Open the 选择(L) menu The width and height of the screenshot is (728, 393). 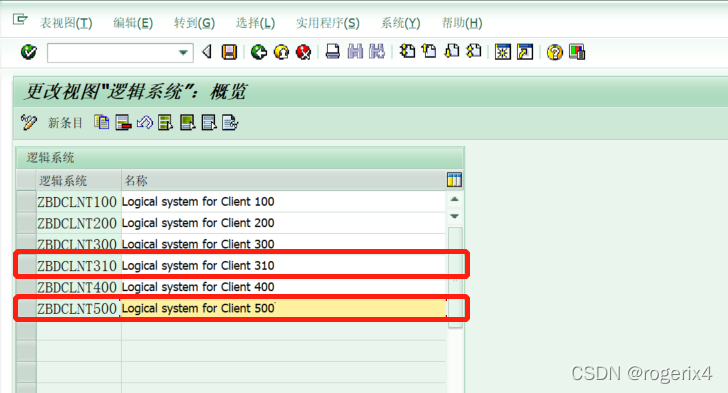(x=255, y=23)
